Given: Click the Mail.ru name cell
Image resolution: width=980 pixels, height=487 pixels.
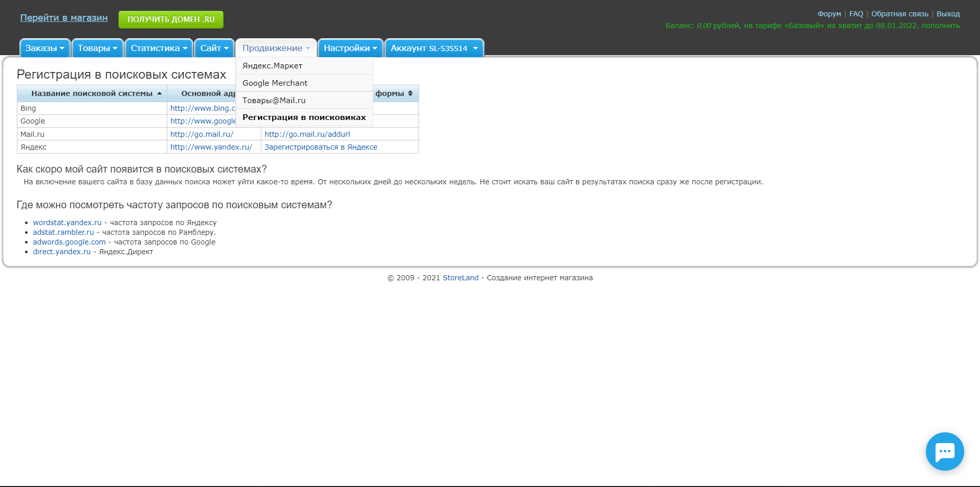Looking at the screenshot, I should point(92,134).
